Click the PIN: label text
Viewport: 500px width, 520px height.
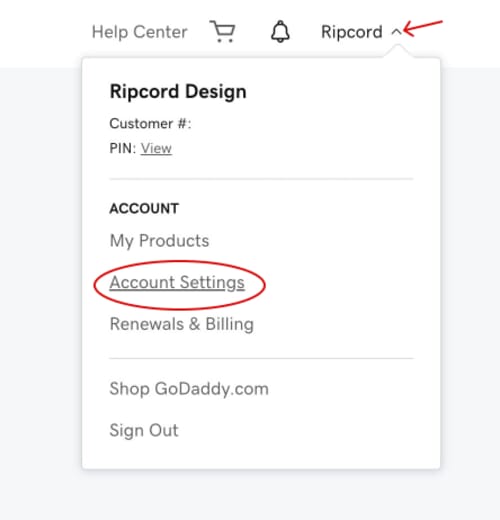coord(123,148)
